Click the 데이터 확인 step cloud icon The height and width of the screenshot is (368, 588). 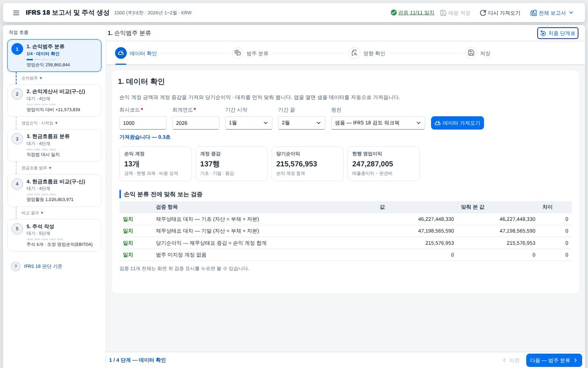coord(121,53)
